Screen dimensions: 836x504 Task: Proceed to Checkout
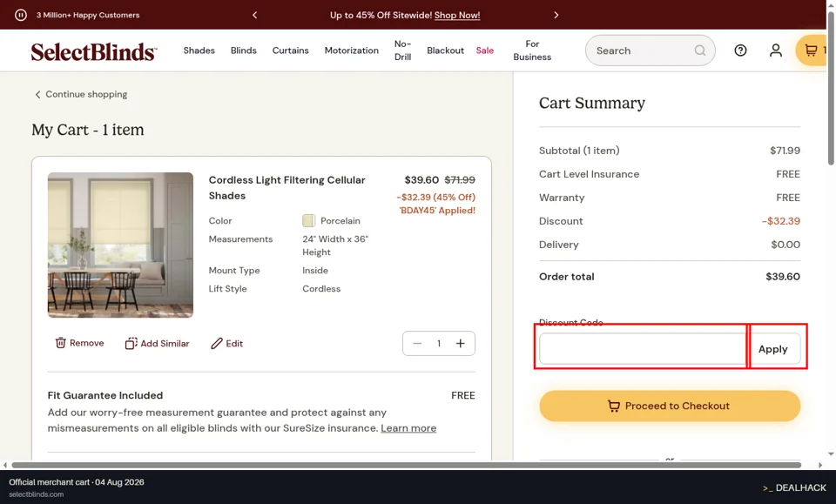pyautogui.click(x=670, y=406)
